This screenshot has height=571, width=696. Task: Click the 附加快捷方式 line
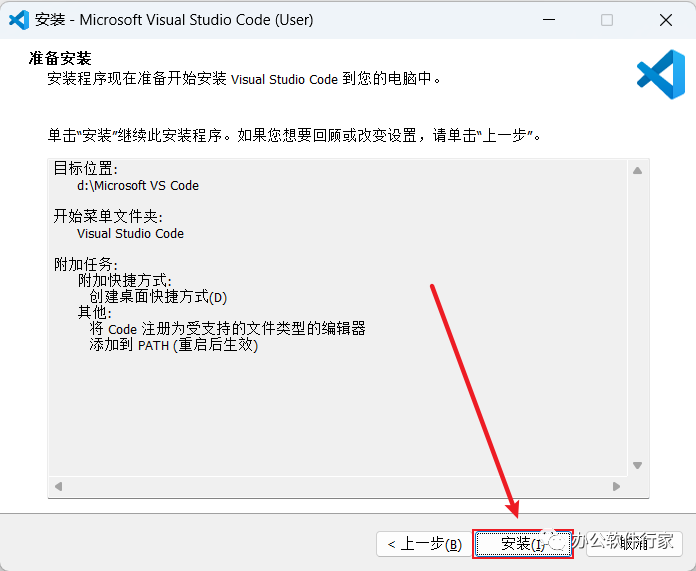click(125, 281)
